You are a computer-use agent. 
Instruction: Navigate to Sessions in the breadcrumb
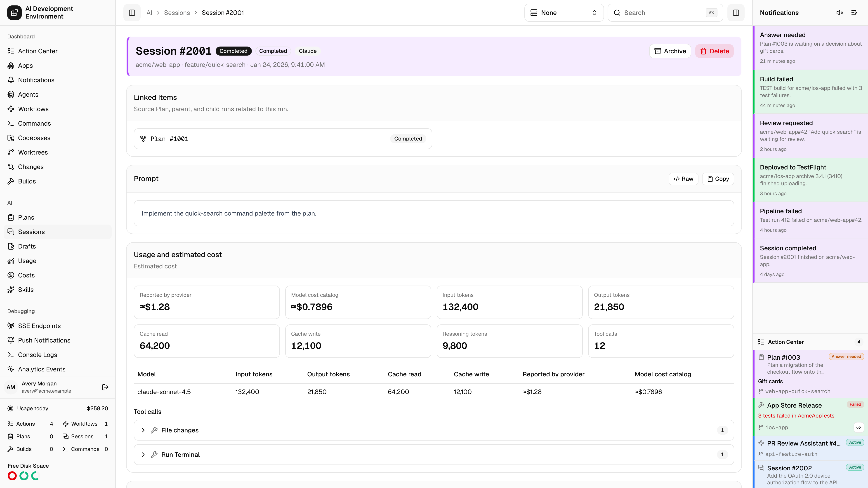coord(177,13)
